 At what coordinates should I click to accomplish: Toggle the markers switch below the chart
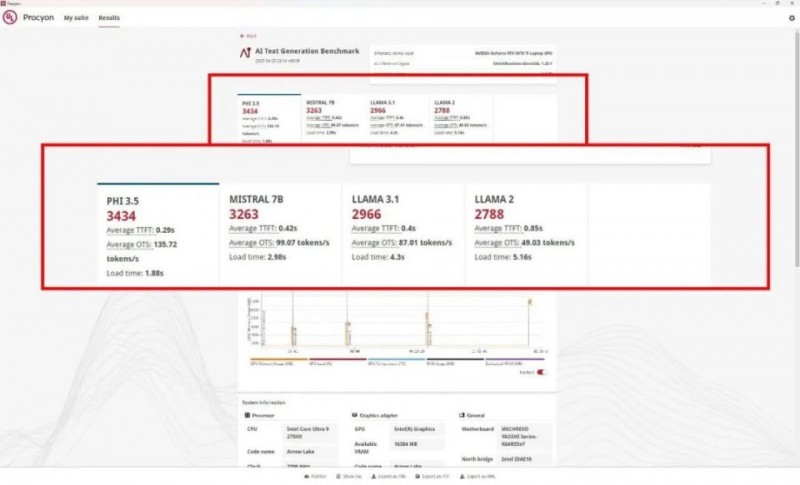543,372
